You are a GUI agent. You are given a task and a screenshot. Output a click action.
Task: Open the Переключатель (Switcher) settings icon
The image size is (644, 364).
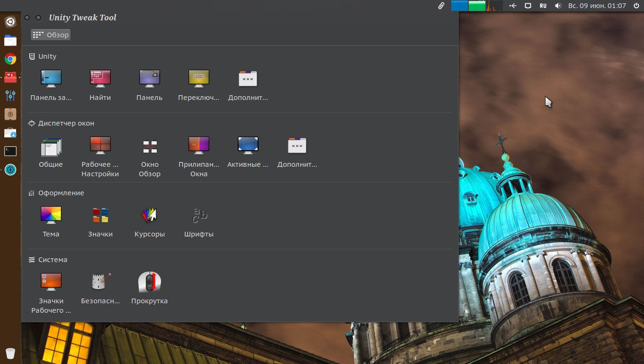coord(198,79)
